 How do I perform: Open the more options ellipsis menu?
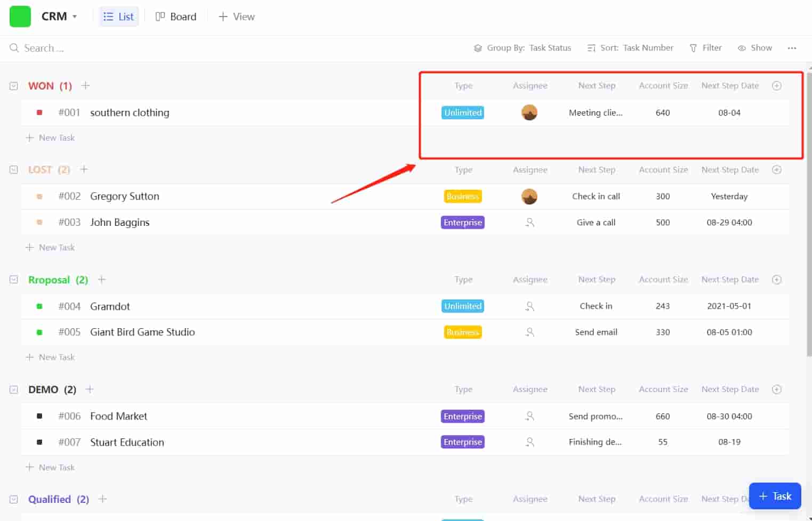click(x=792, y=48)
